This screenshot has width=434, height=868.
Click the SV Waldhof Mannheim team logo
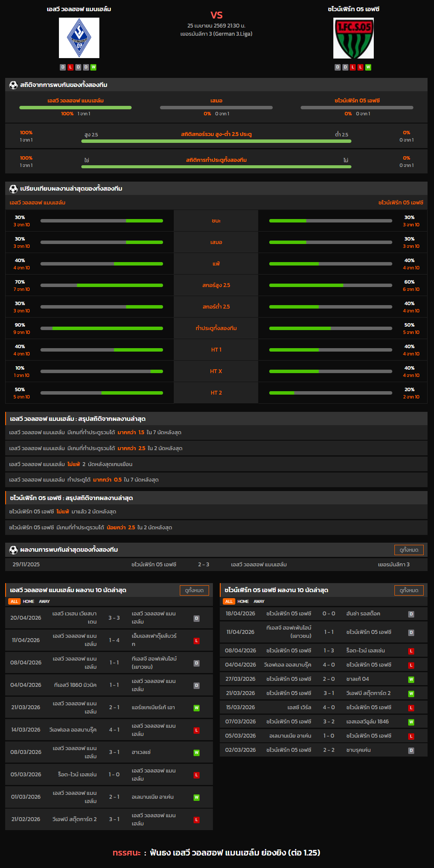point(79,38)
